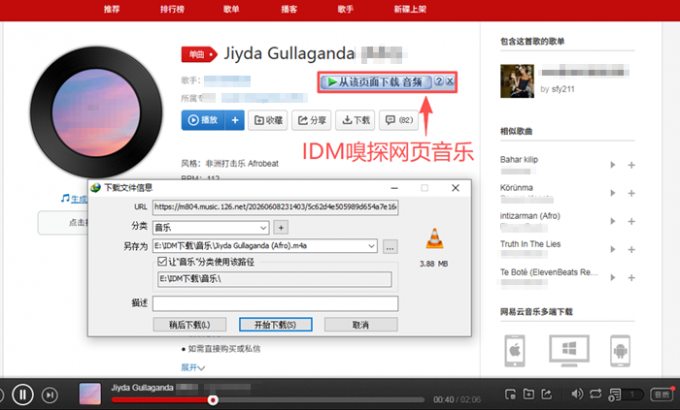Open the playlist cover thumbnail by sfy211
This screenshot has height=410, width=680.
(x=517, y=81)
